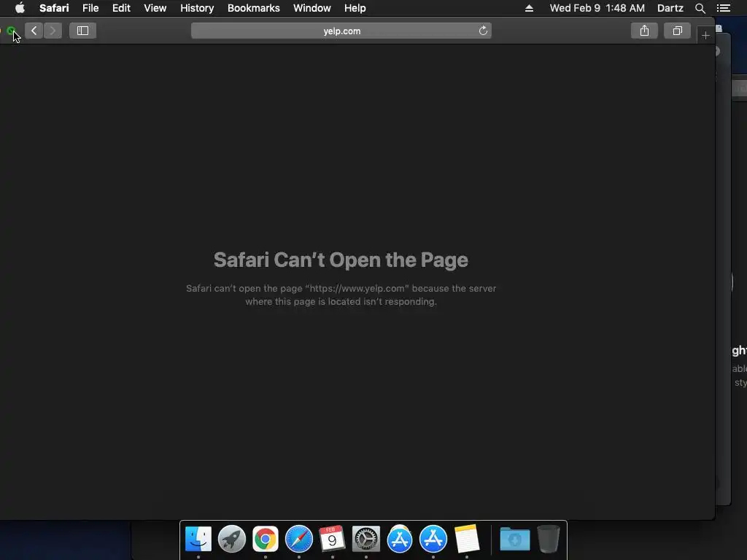
Task: Reload the yelp.com page
Action: (483, 31)
